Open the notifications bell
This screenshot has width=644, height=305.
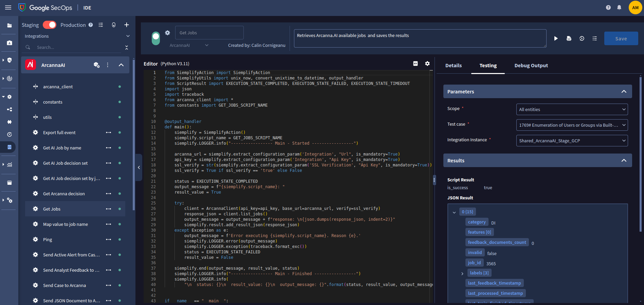[x=619, y=7]
